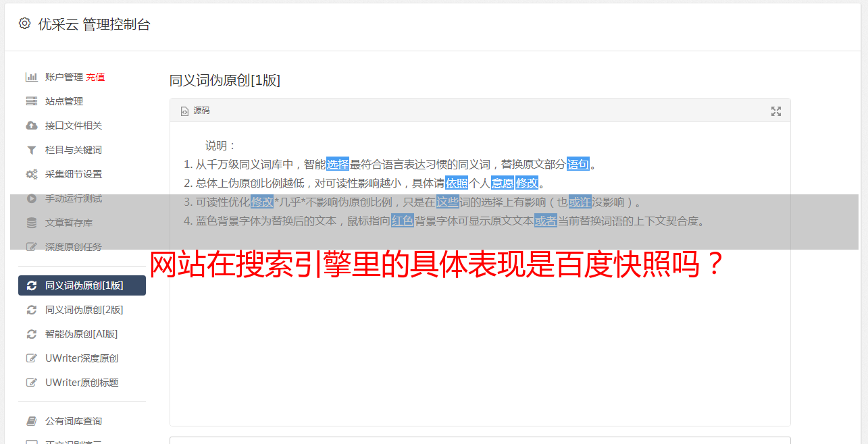Toggle fullscreen with the expand editor icon

tap(776, 111)
